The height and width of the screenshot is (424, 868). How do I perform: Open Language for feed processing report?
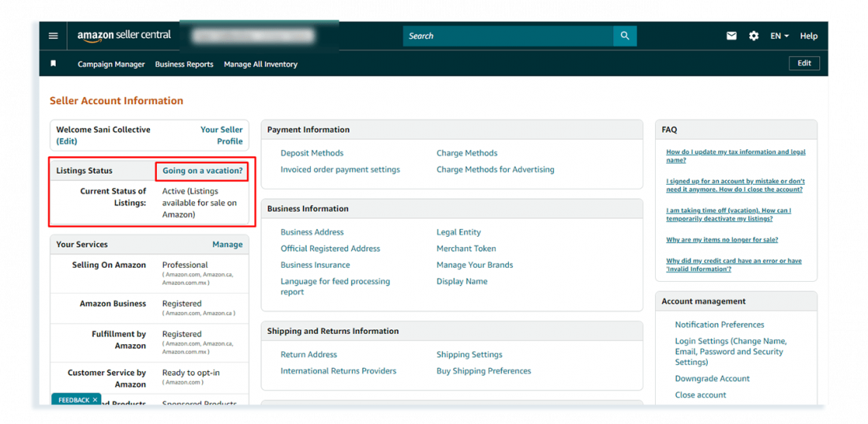335,287
